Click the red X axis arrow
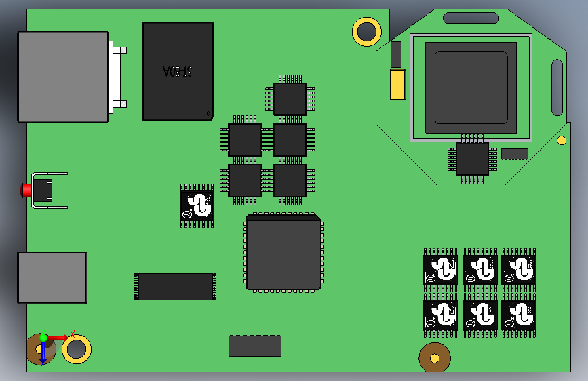Viewport: 588px width, 381px height. pos(59,337)
